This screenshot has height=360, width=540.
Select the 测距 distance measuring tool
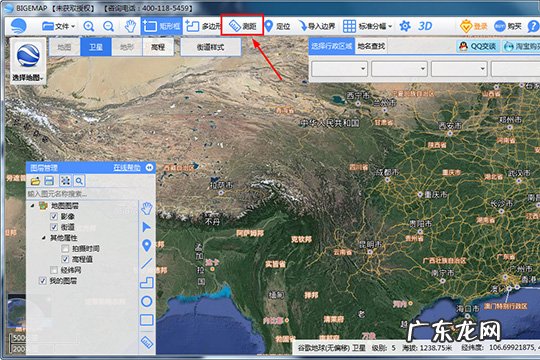(242, 26)
